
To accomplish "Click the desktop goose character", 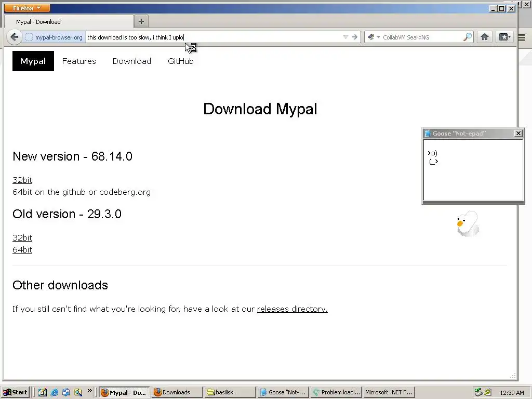I will pyautogui.click(x=468, y=224).
